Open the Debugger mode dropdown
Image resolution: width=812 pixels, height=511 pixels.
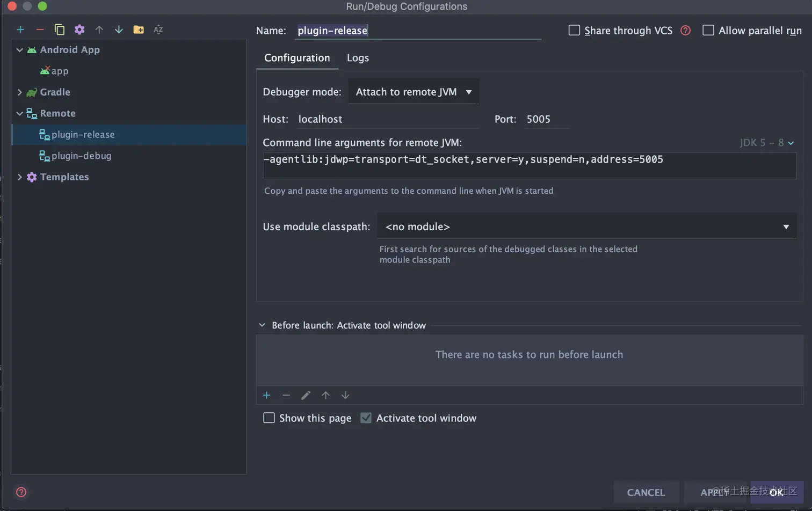point(414,92)
